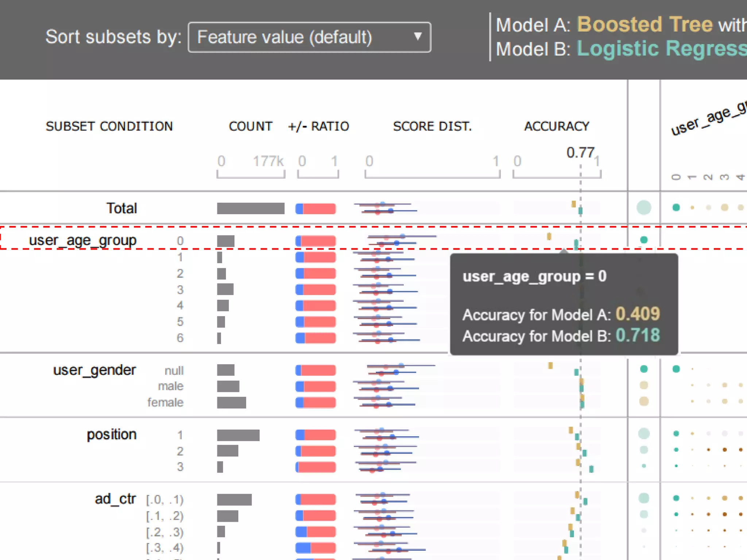
Task: Select the position feature label
Action: [x=112, y=435]
